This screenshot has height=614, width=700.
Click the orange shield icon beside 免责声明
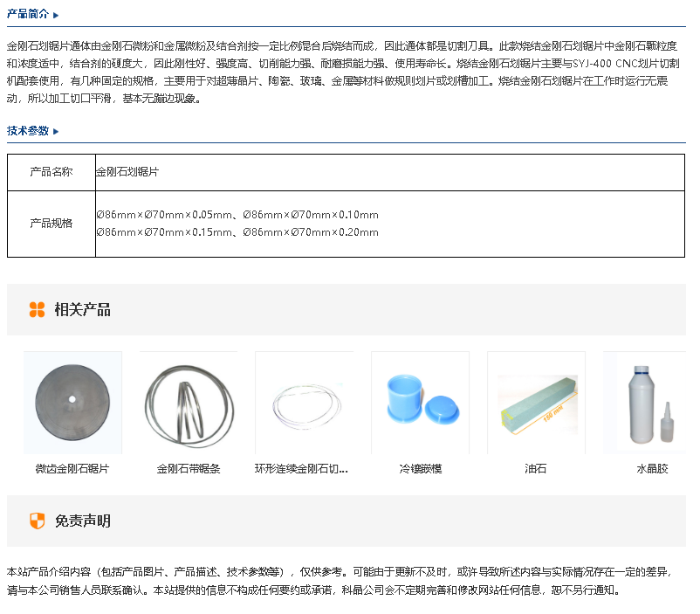click(37, 521)
